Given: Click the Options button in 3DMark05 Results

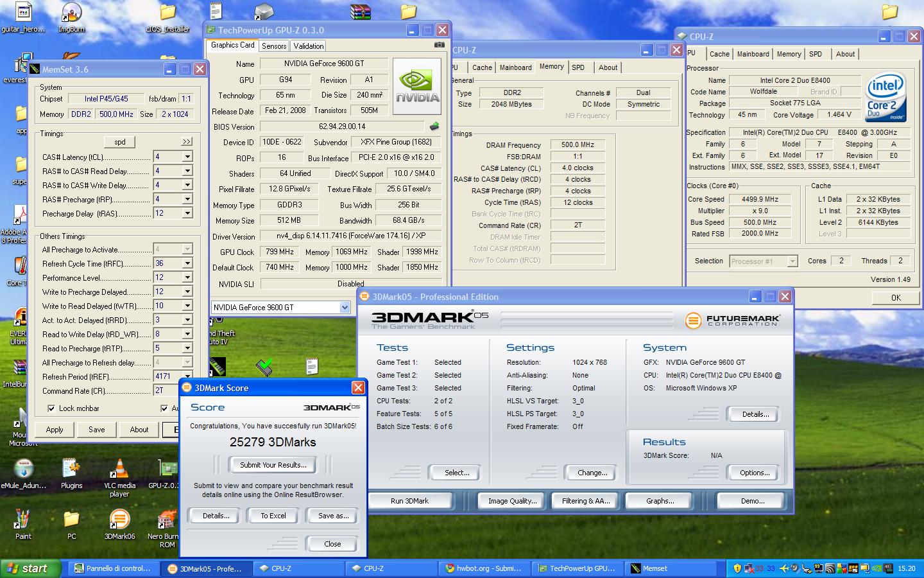Looking at the screenshot, I should pyautogui.click(x=755, y=473).
